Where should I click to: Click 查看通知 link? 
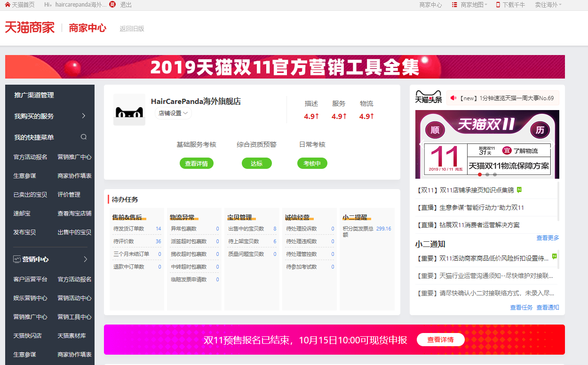point(548,308)
